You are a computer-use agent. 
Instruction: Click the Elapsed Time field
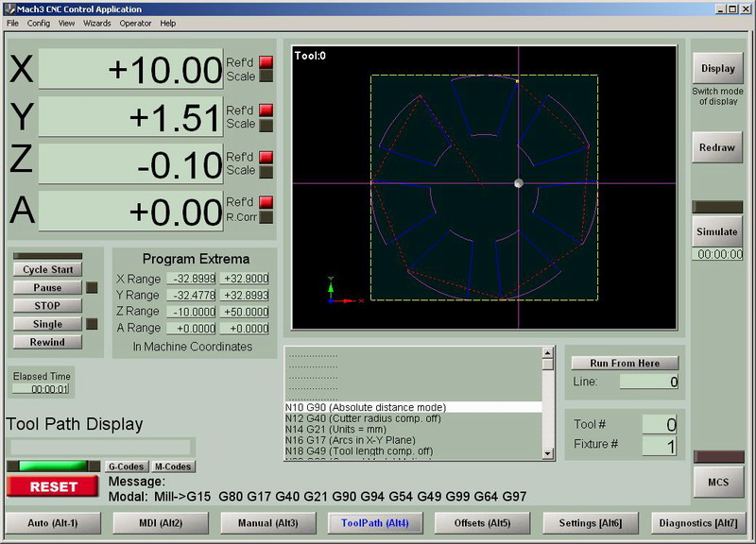click(41, 389)
